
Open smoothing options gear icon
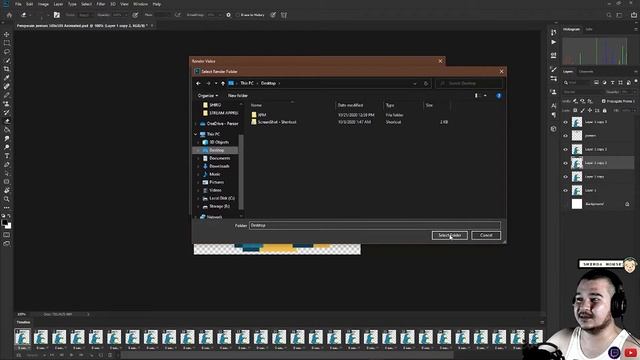(229, 15)
